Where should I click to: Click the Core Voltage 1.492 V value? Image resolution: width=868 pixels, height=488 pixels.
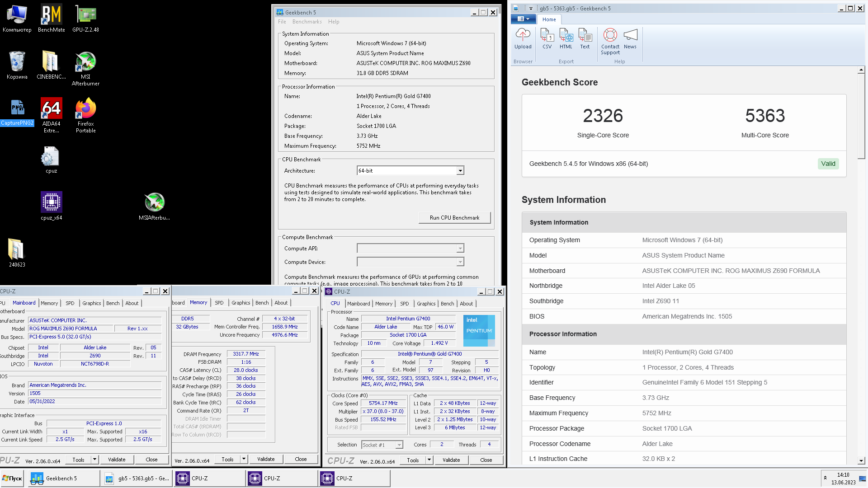coord(439,343)
